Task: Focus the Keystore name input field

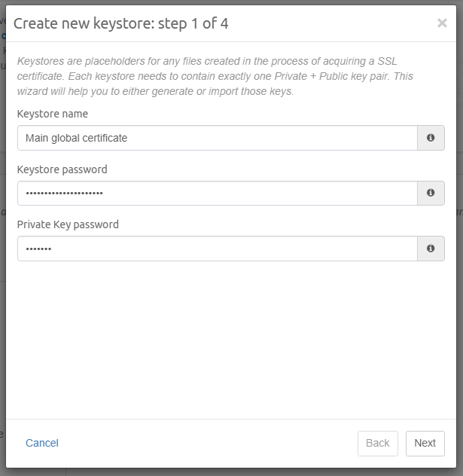Action: [217, 138]
